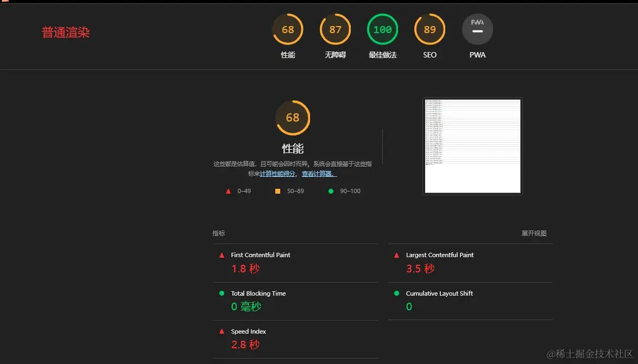Click the red triangle next to Largest Contentful Paint
This screenshot has height=364, width=638.
pyautogui.click(x=397, y=256)
